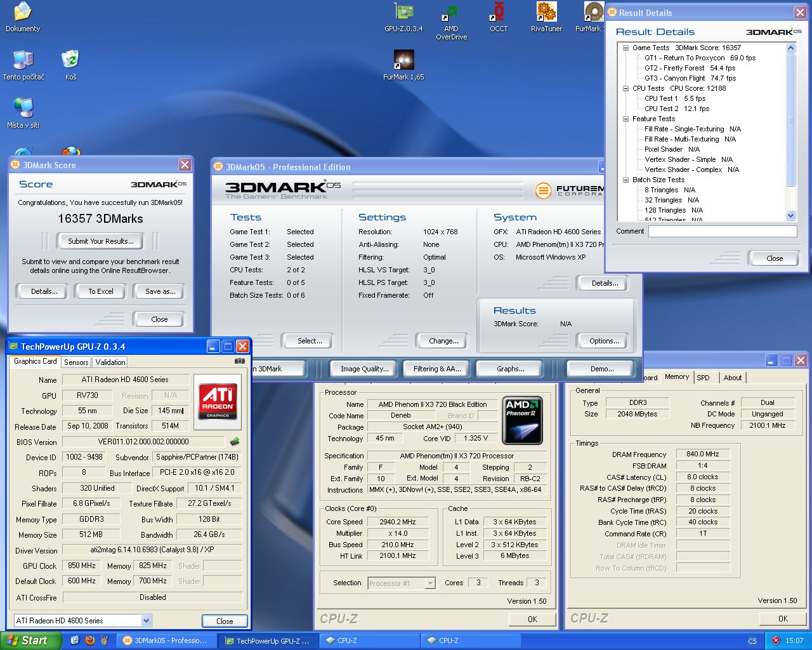This screenshot has height=650, width=812.
Task: Click the Image Quality button
Action: [x=364, y=369]
